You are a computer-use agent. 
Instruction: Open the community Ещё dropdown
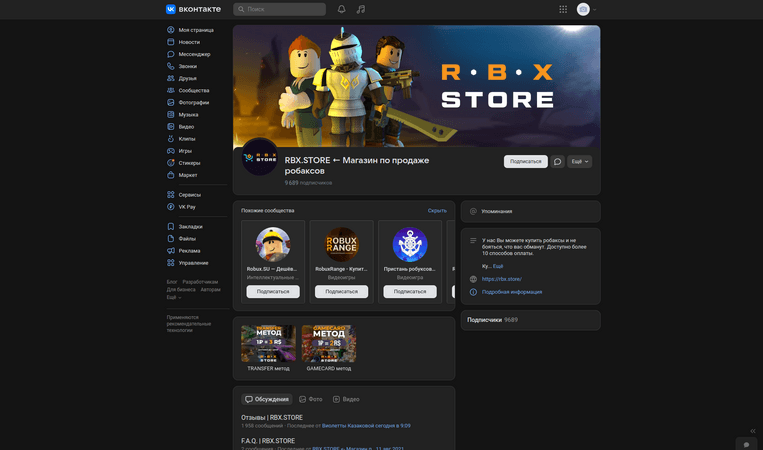(580, 162)
